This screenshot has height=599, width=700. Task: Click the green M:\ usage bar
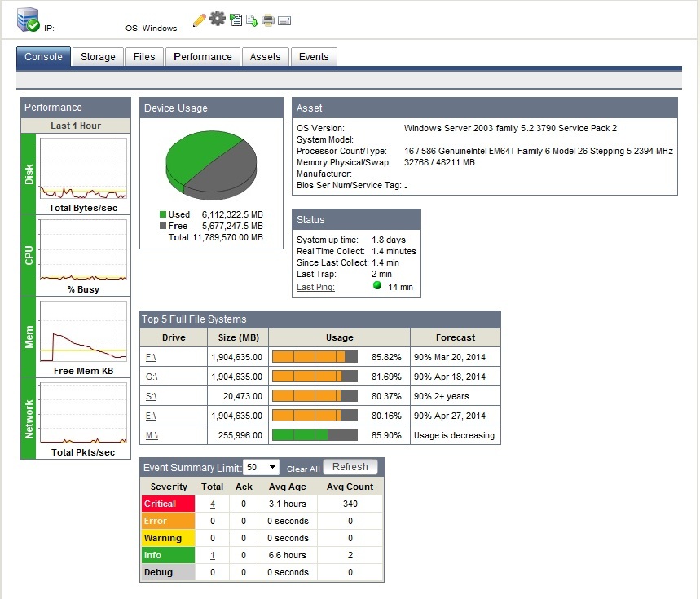click(x=315, y=434)
